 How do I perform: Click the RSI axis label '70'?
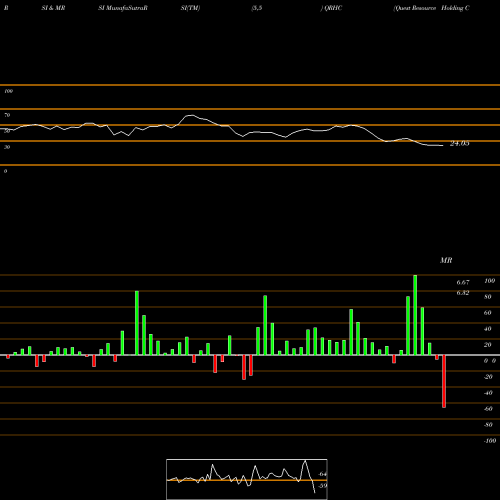click(7, 115)
